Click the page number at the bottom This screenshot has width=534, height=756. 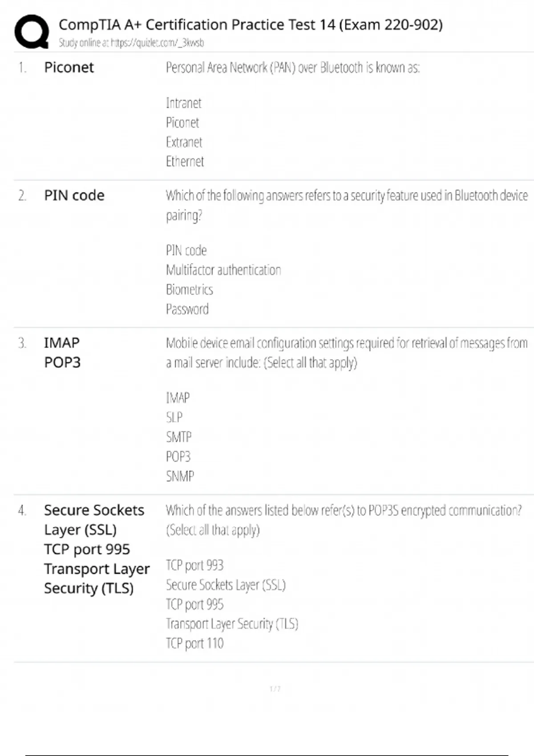(x=275, y=689)
